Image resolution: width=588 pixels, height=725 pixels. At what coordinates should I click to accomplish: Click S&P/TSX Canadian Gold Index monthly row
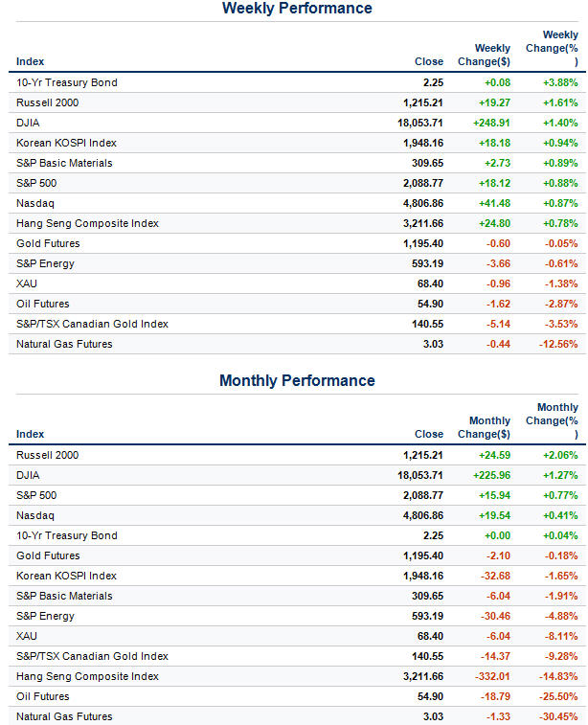(x=92, y=656)
